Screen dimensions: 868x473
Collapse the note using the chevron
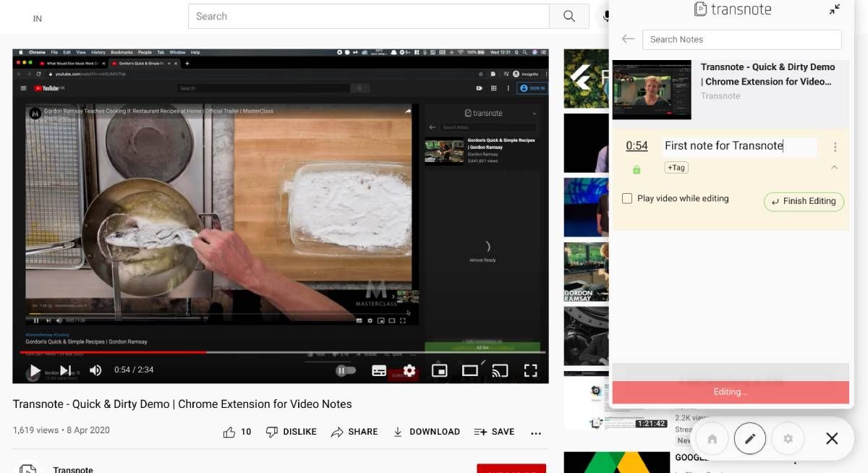click(834, 167)
